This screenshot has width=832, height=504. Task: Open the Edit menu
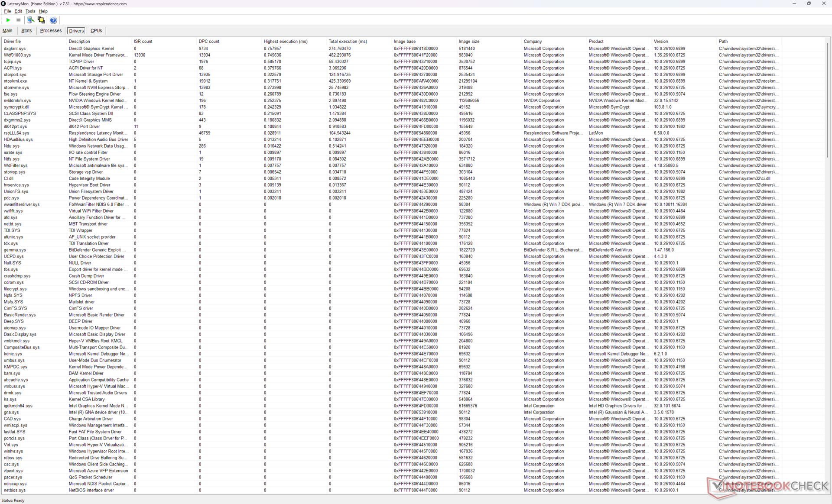tap(18, 11)
